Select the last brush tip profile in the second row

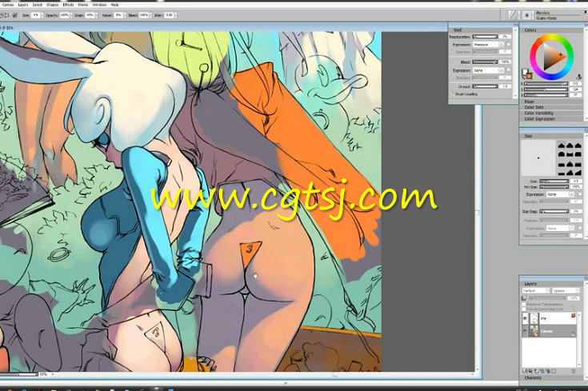tap(578, 154)
